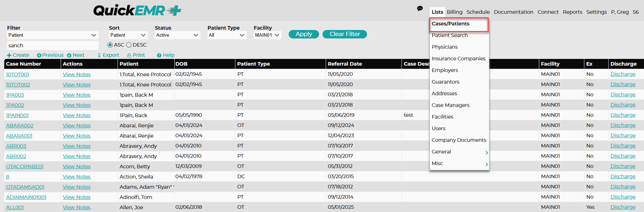Image resolution: width=644 pixels, height=212 pixels.
Task: Open the Status dropdown showing Active
Action: tap(177, 35)
